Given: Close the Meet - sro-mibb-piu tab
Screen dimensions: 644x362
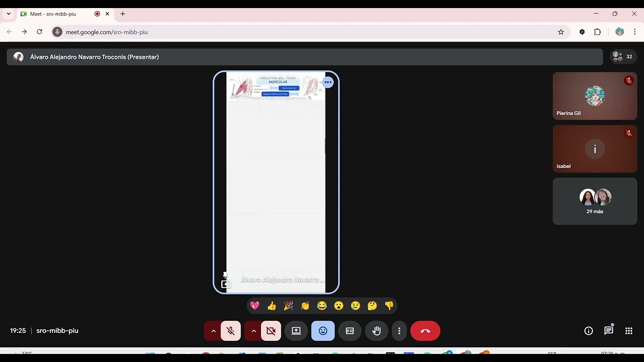Looking at the screenshot, I should (x=107, y=14).
